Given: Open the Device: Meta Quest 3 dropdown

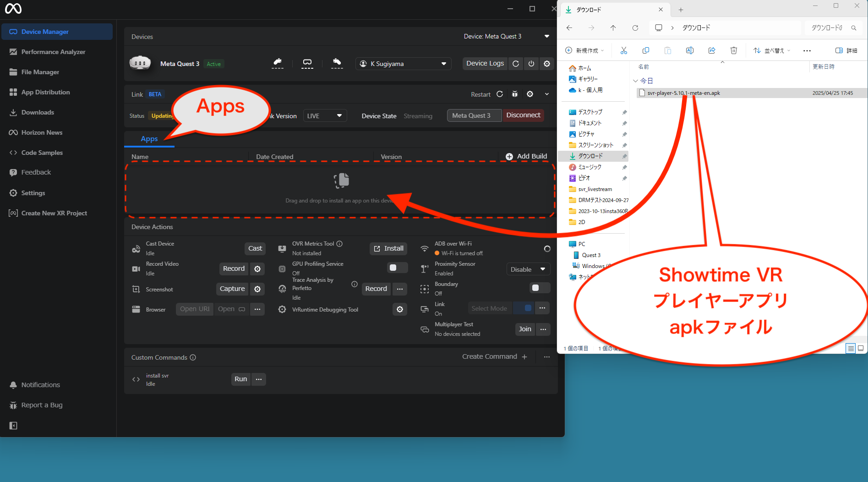Looking at the screenshot, I should 506,36.
